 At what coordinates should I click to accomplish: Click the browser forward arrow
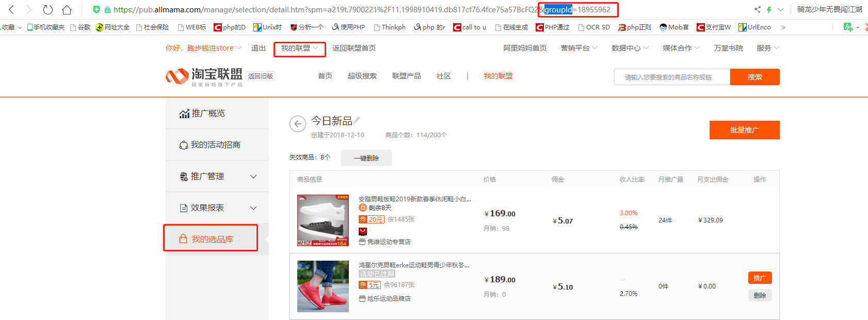(x=29, y=9)
